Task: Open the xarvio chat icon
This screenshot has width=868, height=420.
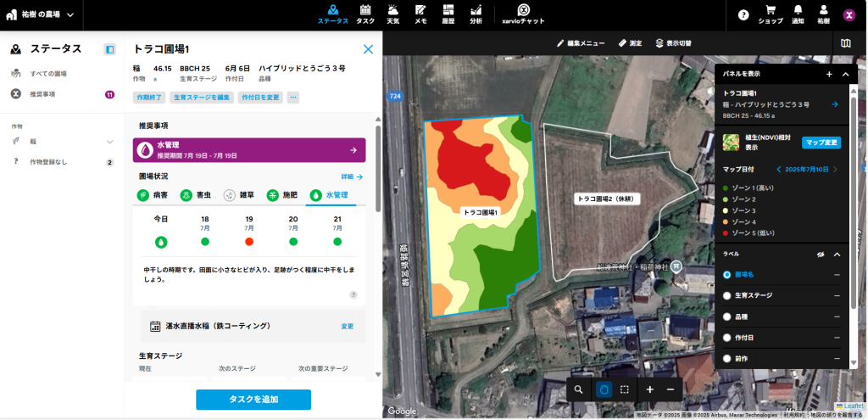Action: (x=524, y=10)
